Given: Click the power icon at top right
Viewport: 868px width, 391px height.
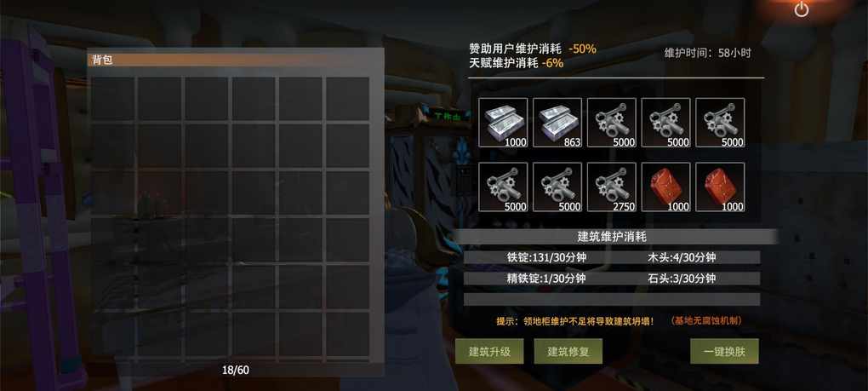Looking at the screenshot, I should point(801,9).
